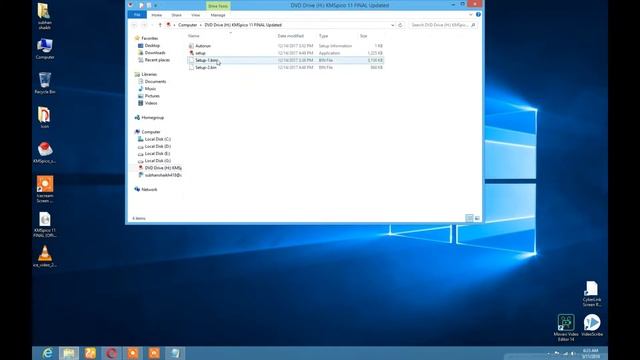Open the Manage ribbon tab

coord(218,15)
